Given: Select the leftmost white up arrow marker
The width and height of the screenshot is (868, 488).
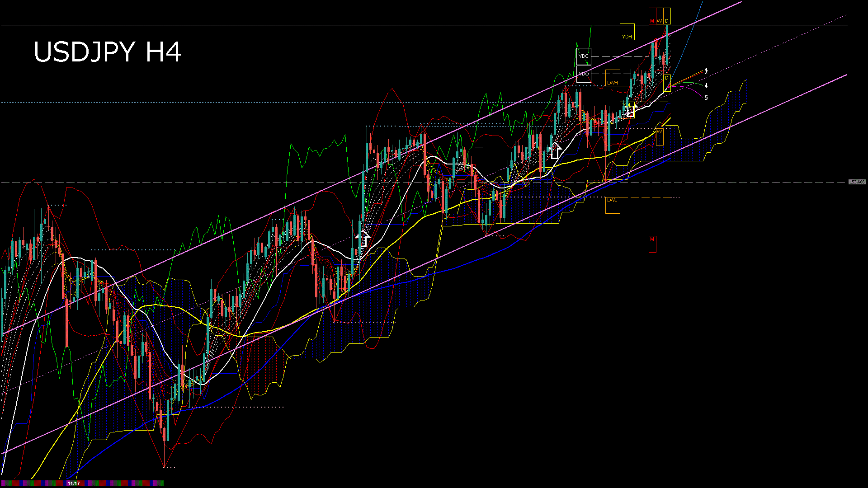Looking at the screenshot, I should pos(363,238).
